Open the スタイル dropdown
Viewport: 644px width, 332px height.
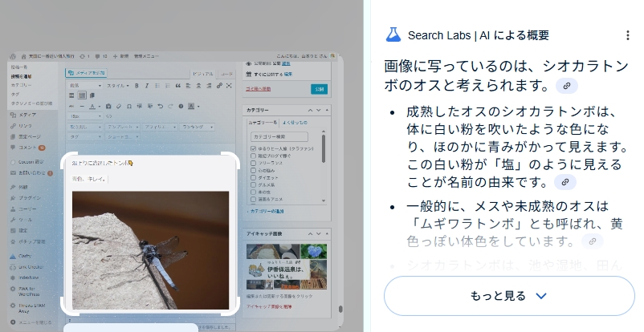click(118, 86)
